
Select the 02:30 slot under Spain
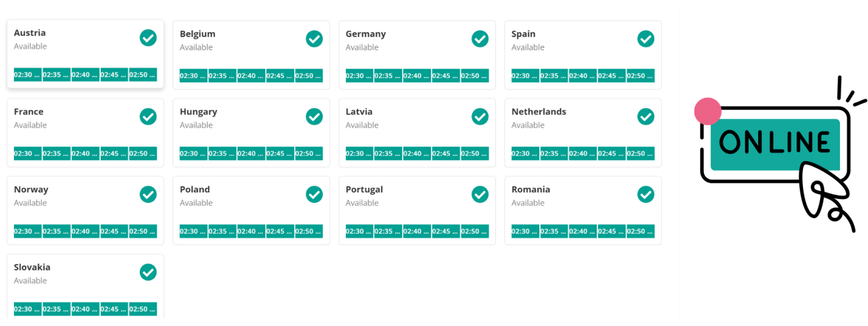tap(525, 76)
